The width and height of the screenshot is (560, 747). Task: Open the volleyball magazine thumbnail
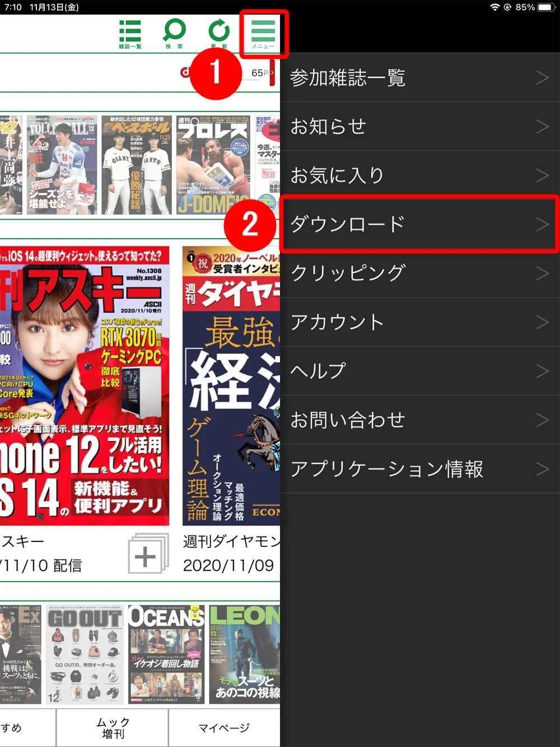[62, 165]
